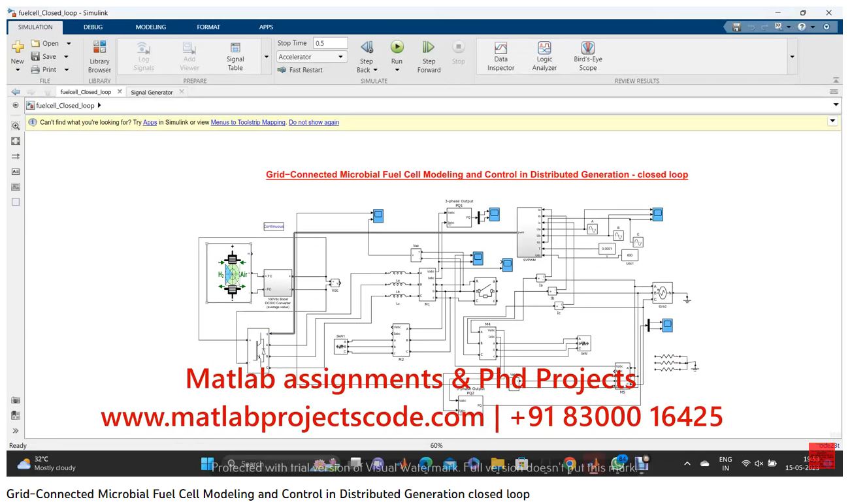Screen dimensions: 852x504
Task: Open 'Menus to Toolstrip Mapping' link
Action: tap(248, 122)
